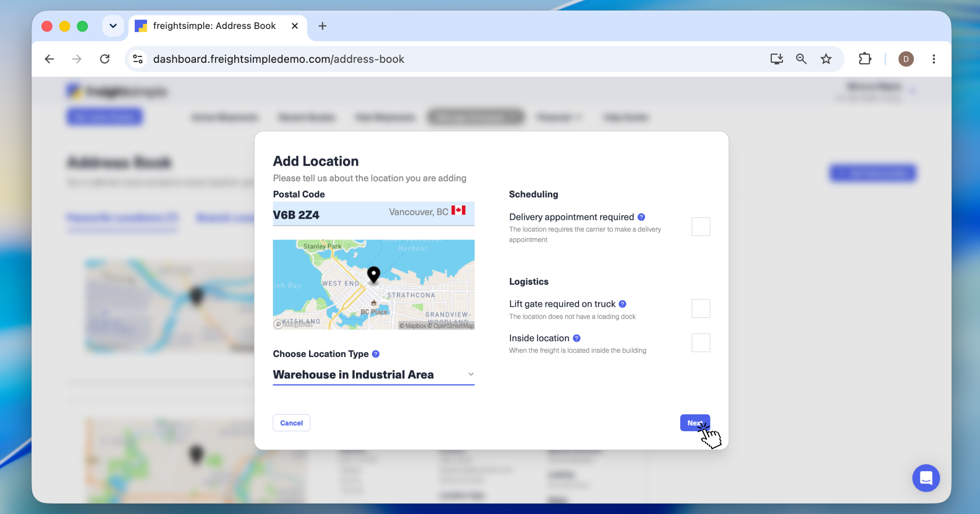Click the 'Add Location' heading
Screen dimensions: 980x514
(x=316, y=161)
